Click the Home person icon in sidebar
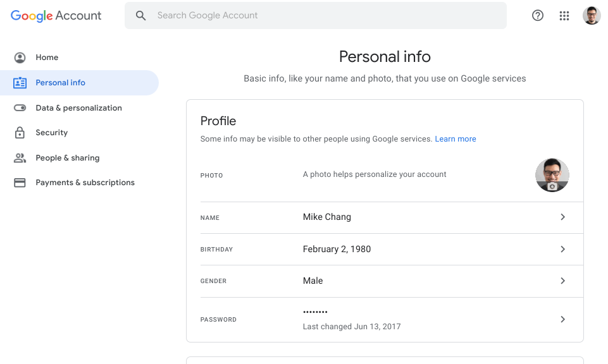 pyautogui.click(x=20, y=58)
